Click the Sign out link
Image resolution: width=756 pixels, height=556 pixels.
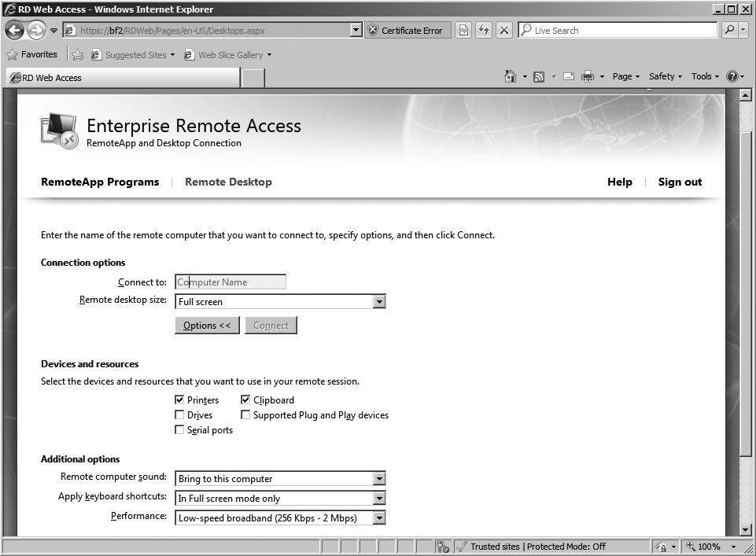[680, 182]
